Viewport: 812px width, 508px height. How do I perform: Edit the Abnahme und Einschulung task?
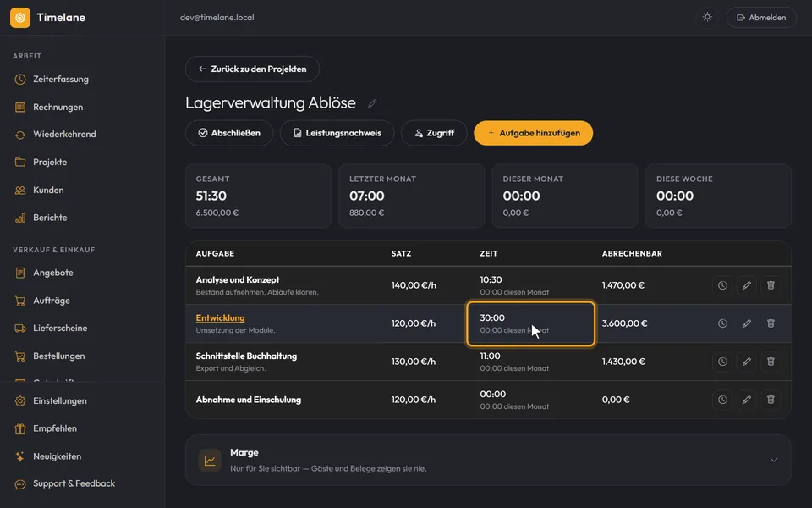746,400
